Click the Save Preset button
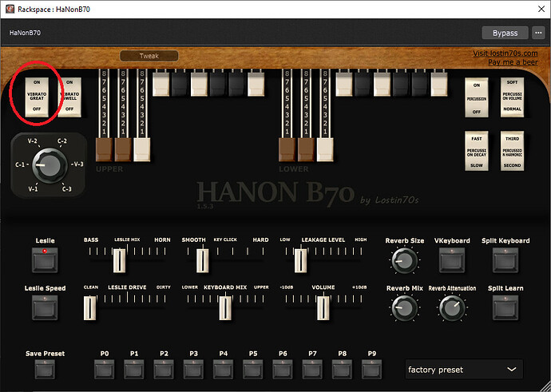Viewport: 551px width, 392px height. (x=45, y=370)
